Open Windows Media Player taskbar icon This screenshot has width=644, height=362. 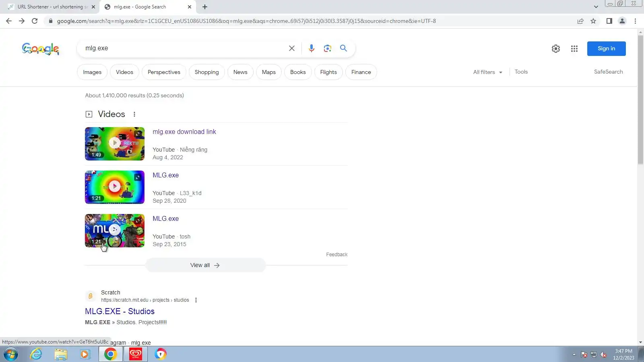coord(85,354)
